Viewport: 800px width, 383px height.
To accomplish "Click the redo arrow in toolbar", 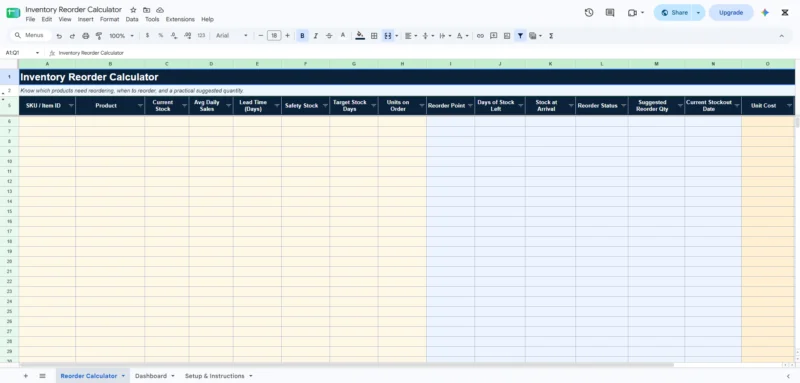I will 72,36.
